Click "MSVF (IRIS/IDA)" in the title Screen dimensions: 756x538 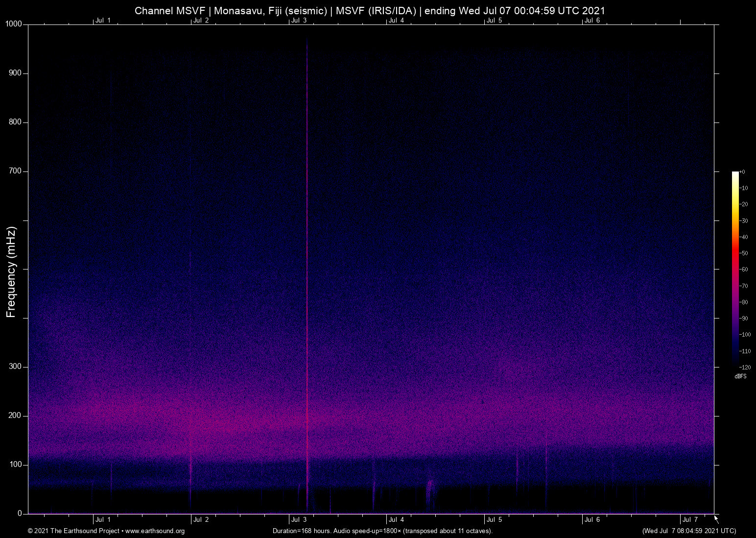376,11
